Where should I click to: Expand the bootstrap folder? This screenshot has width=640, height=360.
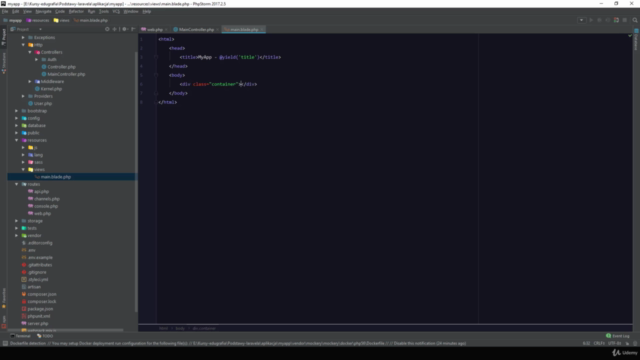[17, 111]
